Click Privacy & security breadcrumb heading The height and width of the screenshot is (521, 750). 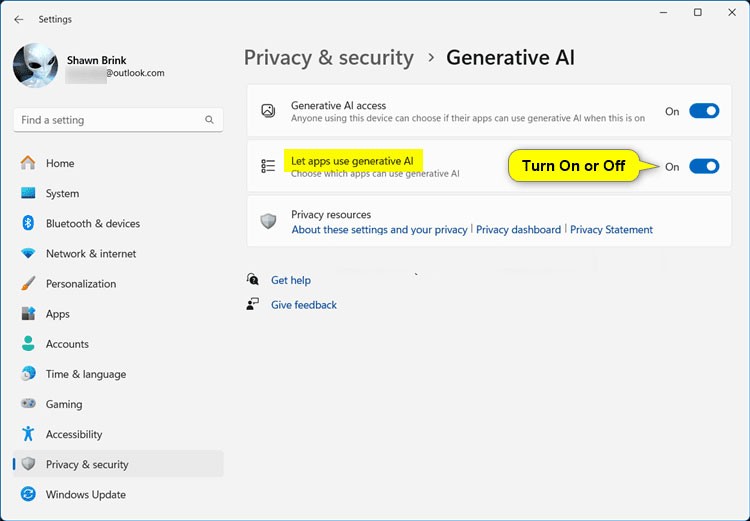click(x=328, y=57)
